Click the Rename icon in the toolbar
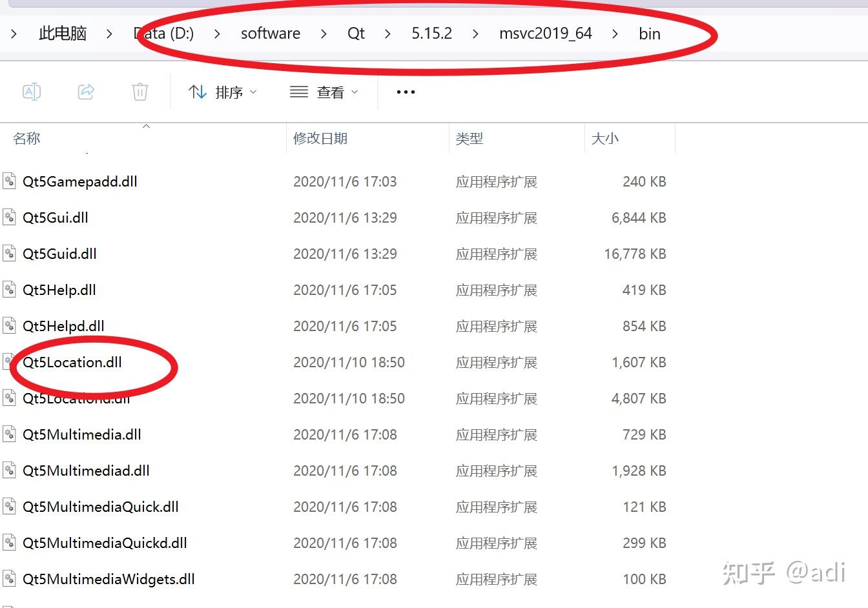 pos(31,92)
